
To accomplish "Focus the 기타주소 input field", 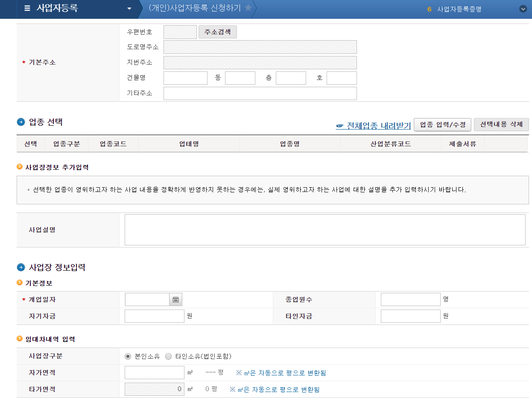I will [x=260, y=93].
